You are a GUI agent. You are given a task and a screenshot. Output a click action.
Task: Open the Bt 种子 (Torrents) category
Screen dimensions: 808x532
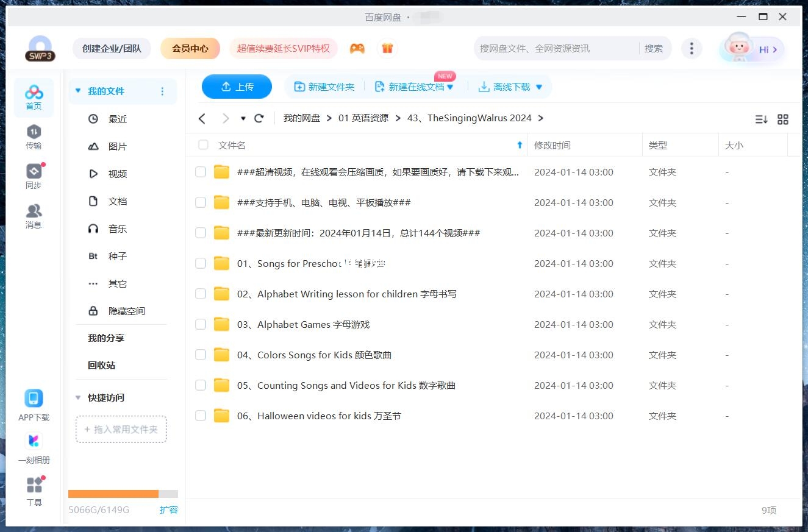click(x=117, y=256)
